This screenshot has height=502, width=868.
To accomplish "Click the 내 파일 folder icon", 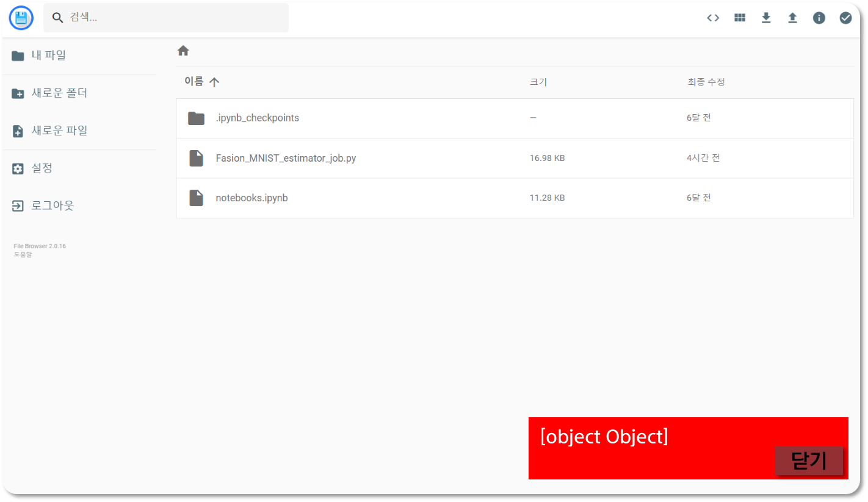I will coord(18,56).
